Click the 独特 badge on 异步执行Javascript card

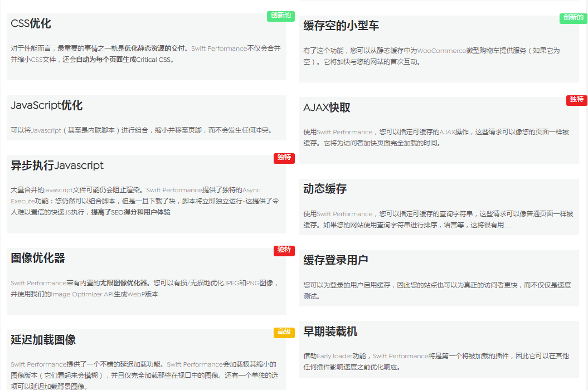[x=284, y=158]
